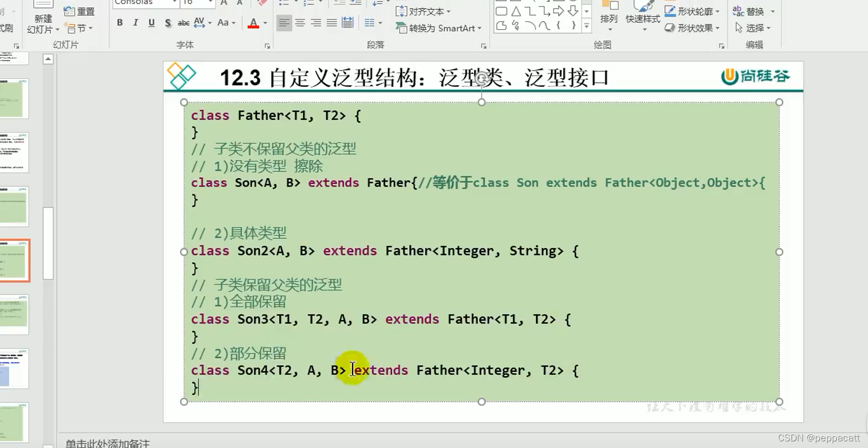
Task: Select the arc shape
Action: 530,25
